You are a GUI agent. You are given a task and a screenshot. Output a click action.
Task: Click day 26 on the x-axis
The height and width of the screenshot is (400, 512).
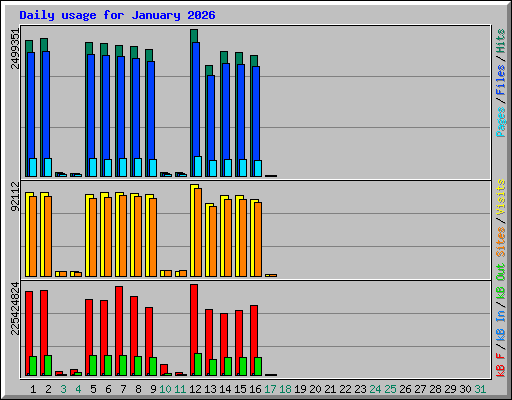pyautogui.click(x=405, y=389)
